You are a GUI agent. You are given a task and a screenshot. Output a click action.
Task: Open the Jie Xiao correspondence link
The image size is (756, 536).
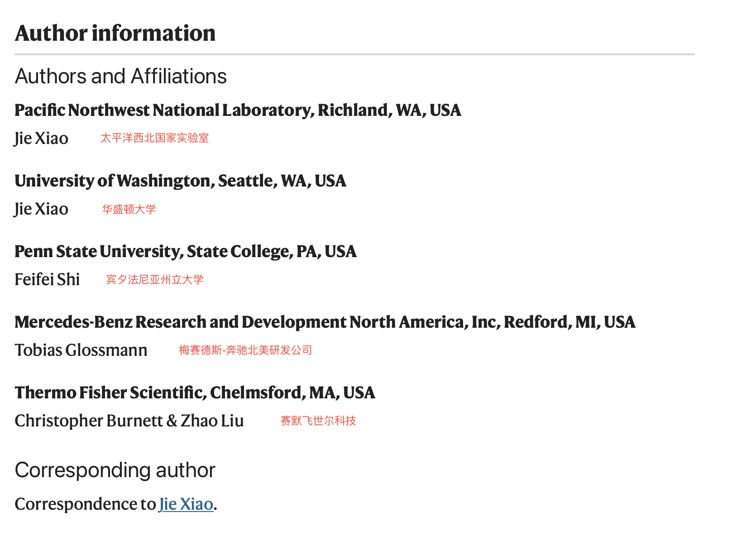pos(186,504)
